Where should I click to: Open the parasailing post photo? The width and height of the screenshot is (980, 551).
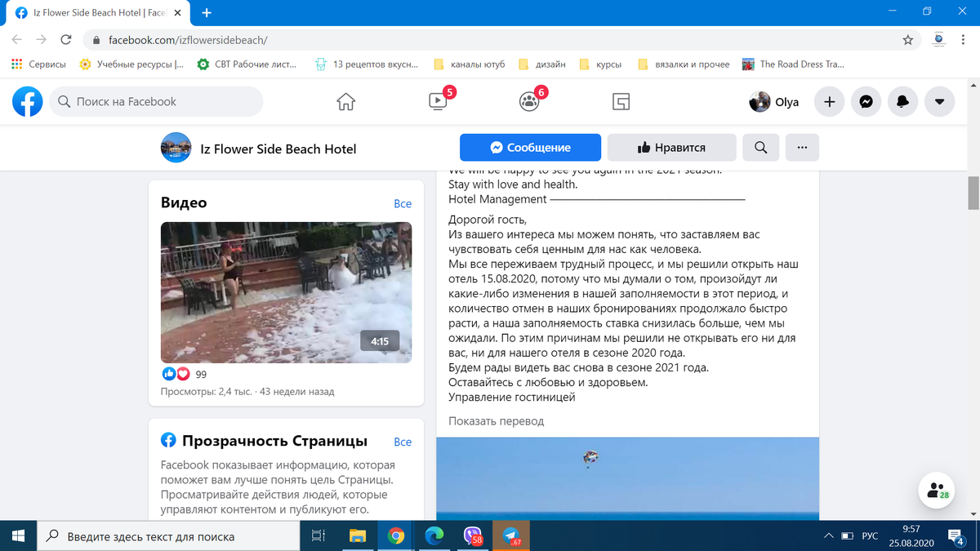(627, 478)
